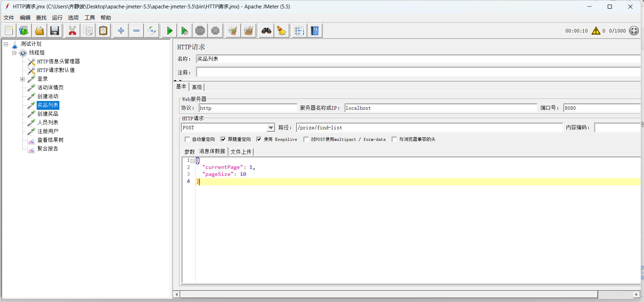The image size is (644, 302).
Task: Click the server name field with localhost
Action: pyautogui.click(x=441, y=108)
